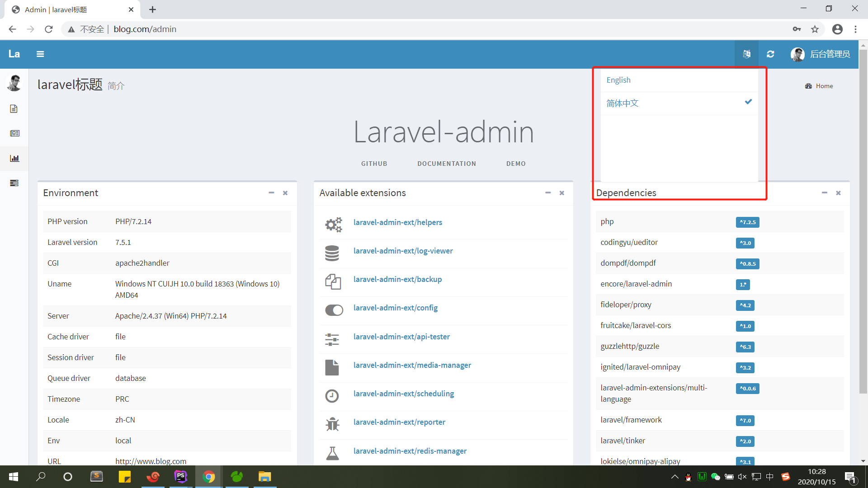Screen dimensions: 868x488
Task: Open Chrome profile account icon
Action: click(837, 29)
